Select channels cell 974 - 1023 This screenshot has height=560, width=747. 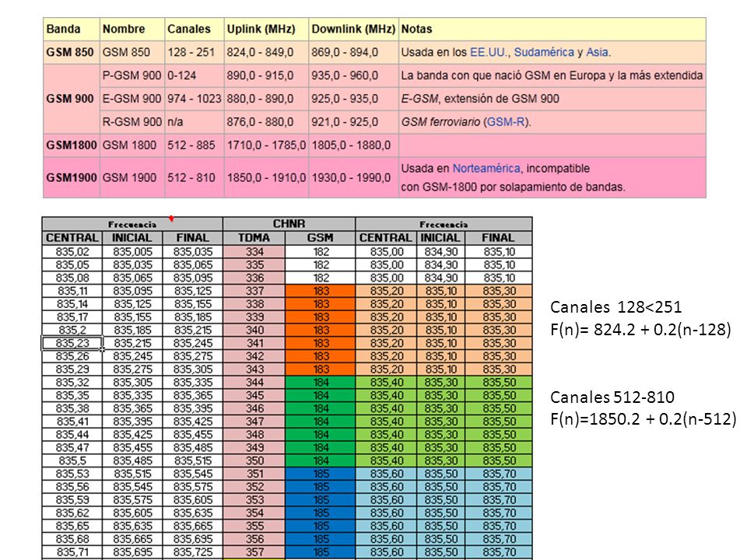(x=195, y=99)
